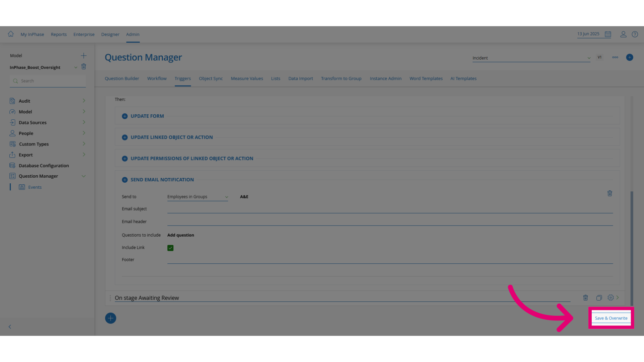Switch to Data Import tab
Viewport: 644px width, 362px height.
tap(301, 78)
